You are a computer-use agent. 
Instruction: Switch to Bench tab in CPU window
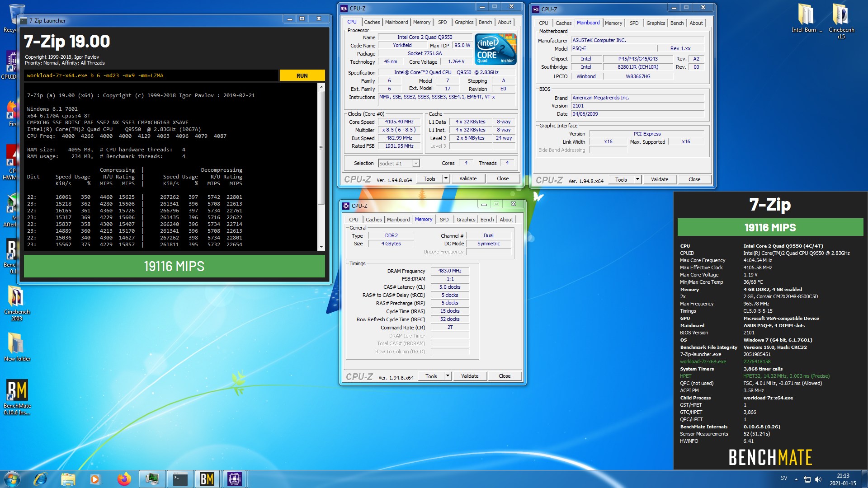click(485, 22)
